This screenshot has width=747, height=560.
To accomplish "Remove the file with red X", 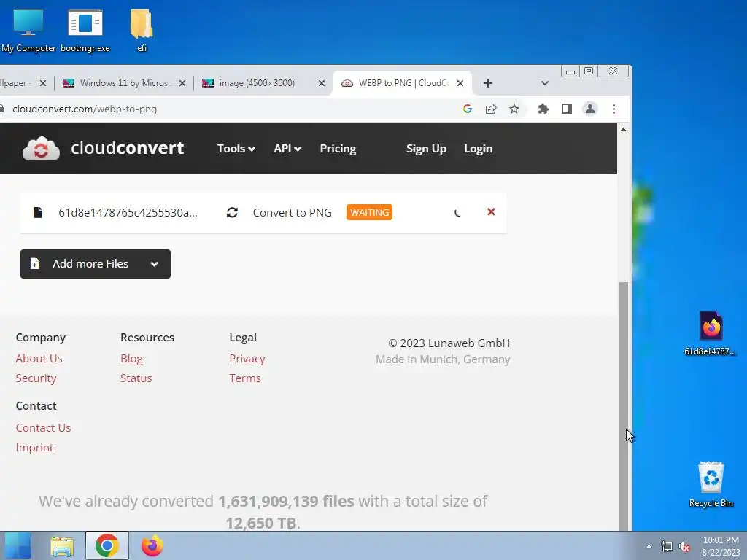I will (x=491, y=212).
